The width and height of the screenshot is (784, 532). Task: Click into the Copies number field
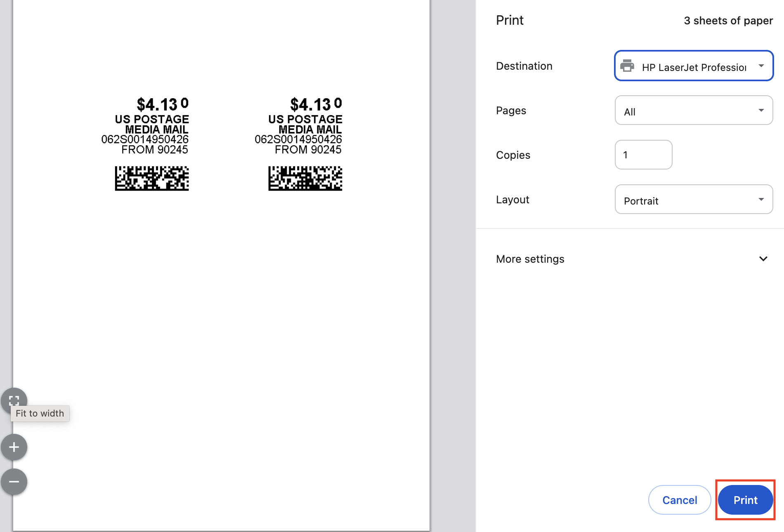coord(643,155)
